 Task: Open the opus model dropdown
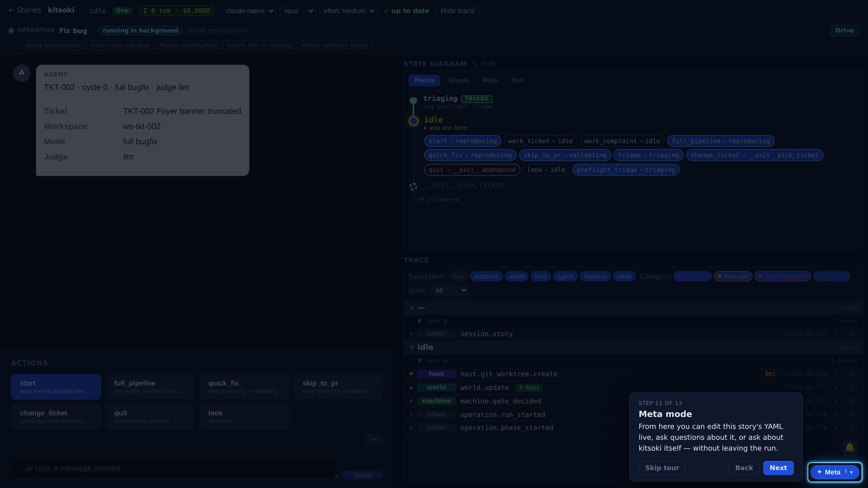298,11
